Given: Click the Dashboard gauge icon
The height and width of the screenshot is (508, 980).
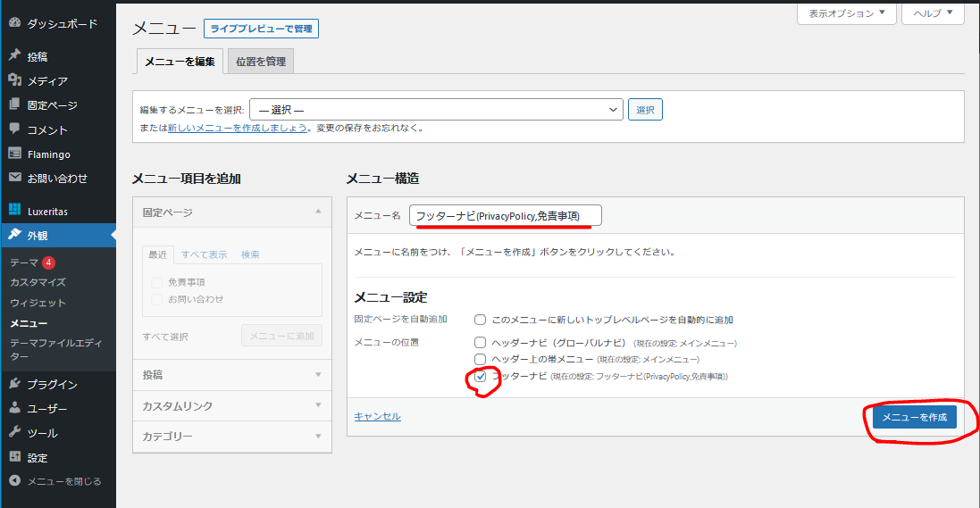Looking at the screenshot, I should [x=14, y=23].
